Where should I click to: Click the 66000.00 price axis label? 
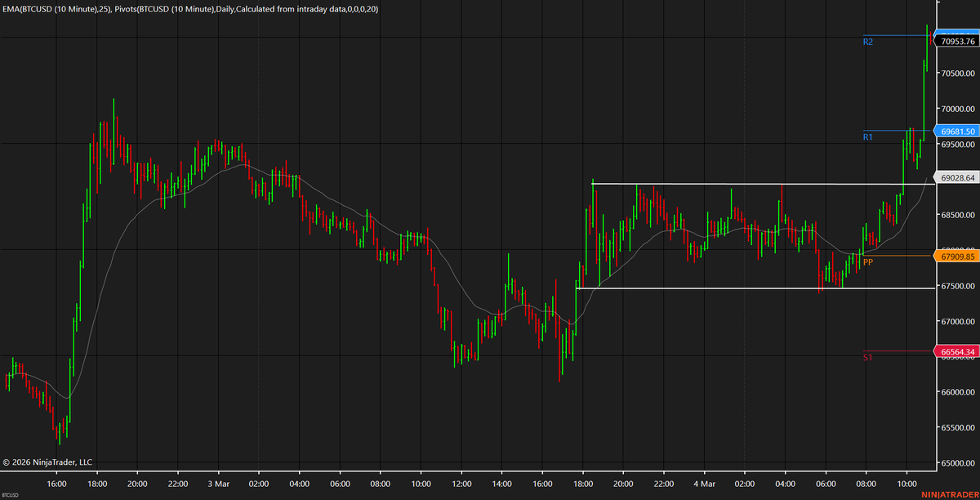958,392
